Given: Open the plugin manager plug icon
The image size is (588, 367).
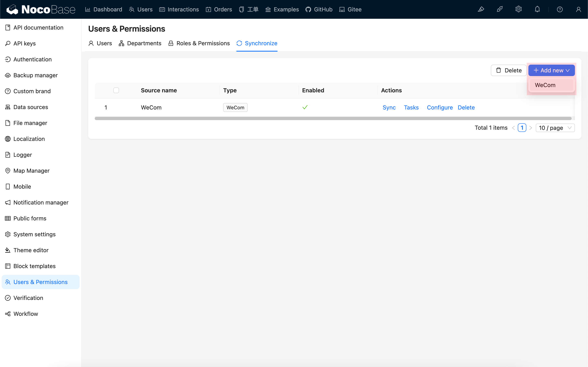Looking at the screenshot, I should [500, 9].
